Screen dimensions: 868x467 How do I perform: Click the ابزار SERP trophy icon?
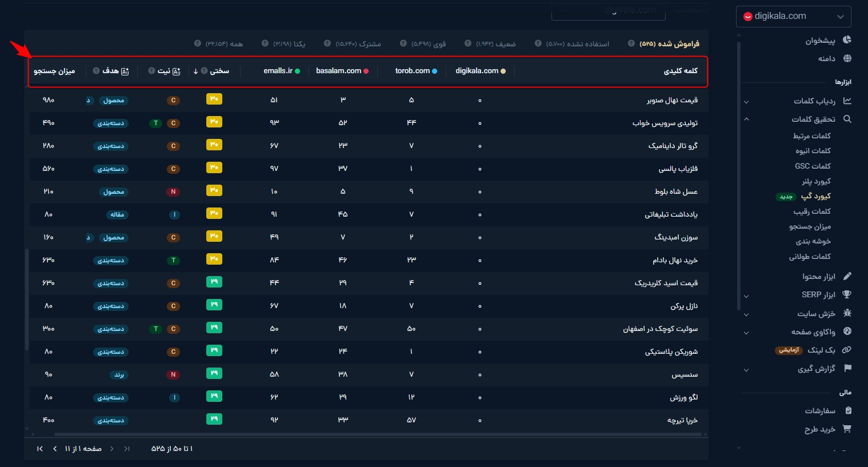[847, 294]
